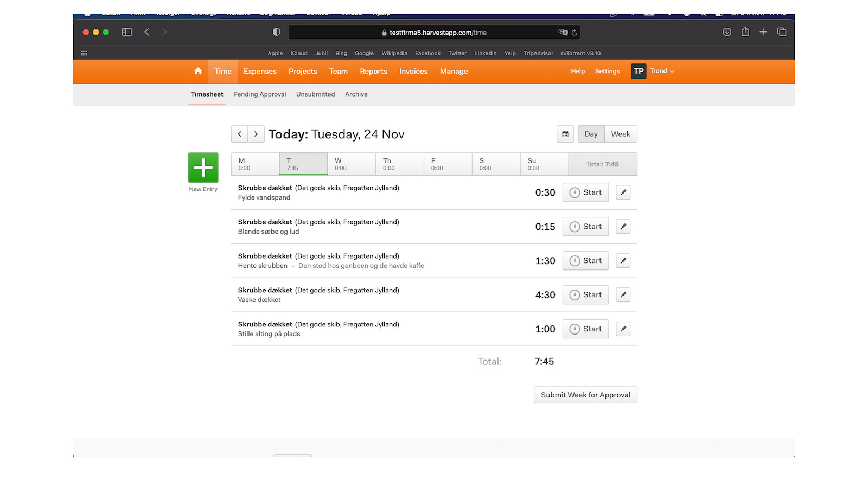Viewport: 868px width, 488px height.
Task: Click Safari share icon
Action: tap(745, 32)
